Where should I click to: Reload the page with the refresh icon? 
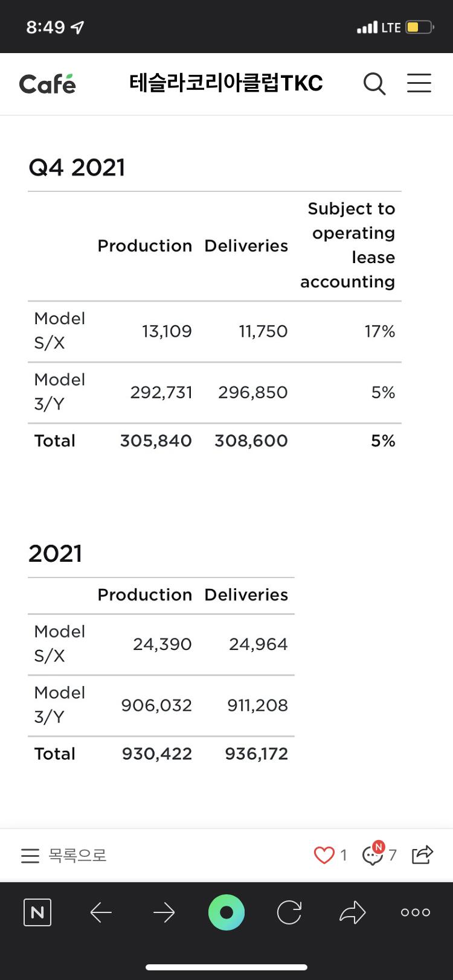click(x=289, y=912)
